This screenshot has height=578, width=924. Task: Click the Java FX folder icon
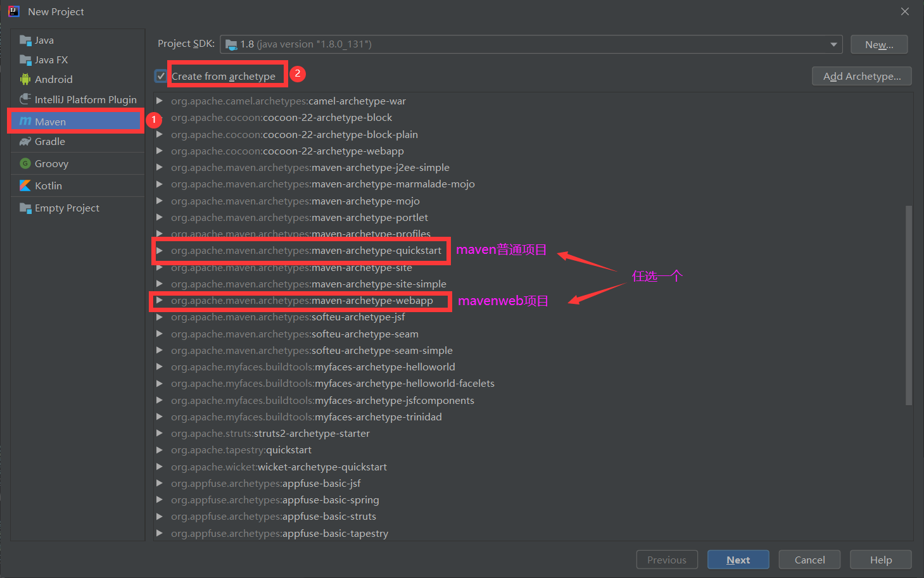click(x=25, y=60)
